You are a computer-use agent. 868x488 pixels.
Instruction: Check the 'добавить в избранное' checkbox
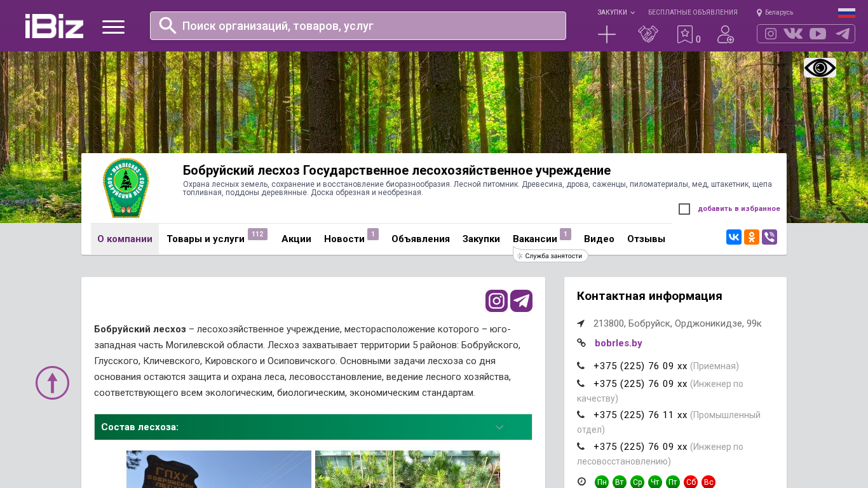tap(684, 209)
